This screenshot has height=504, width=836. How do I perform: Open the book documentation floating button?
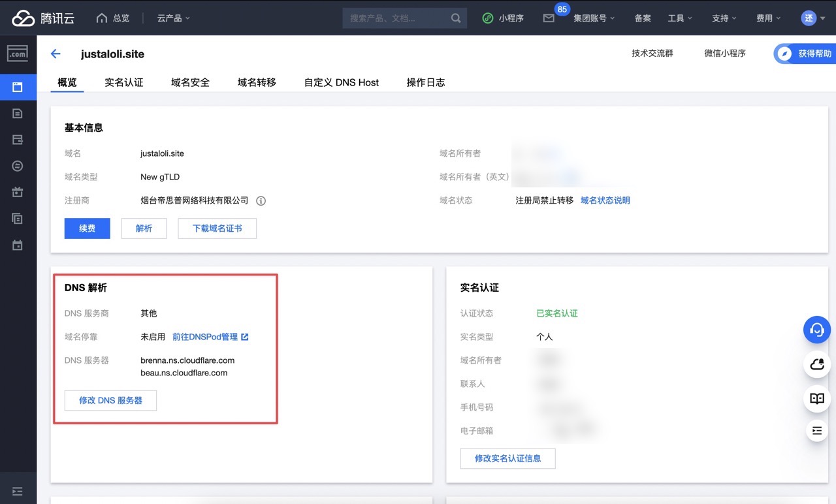817,398
